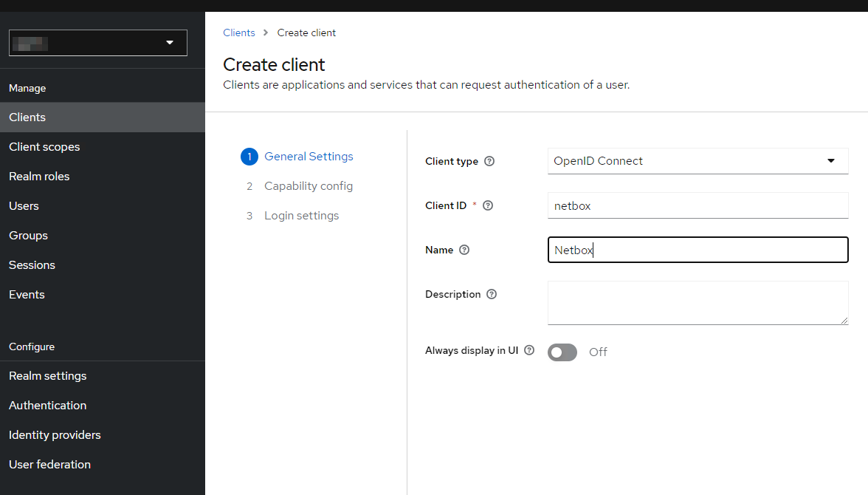Click step 1 General Settings number badge

pos(249,157)
